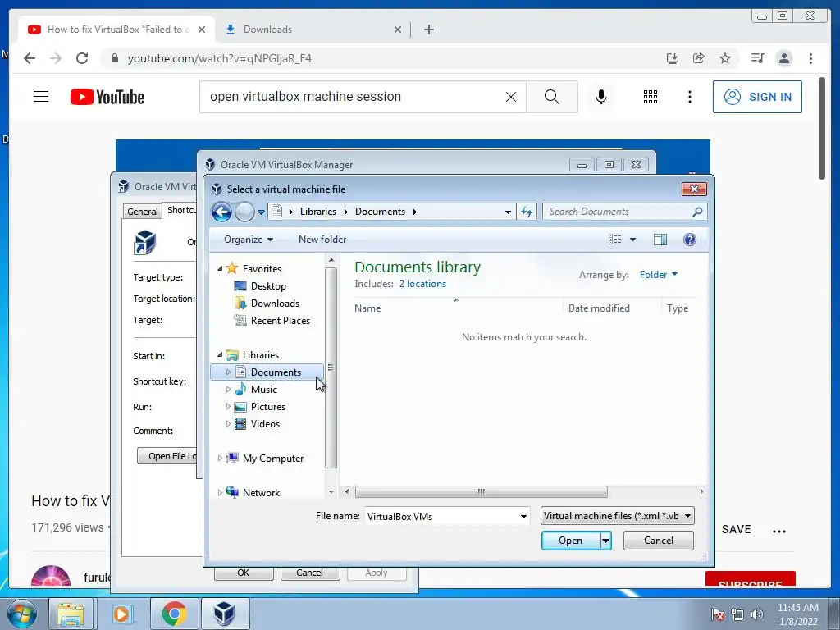Click New folder button

(322, 240)
